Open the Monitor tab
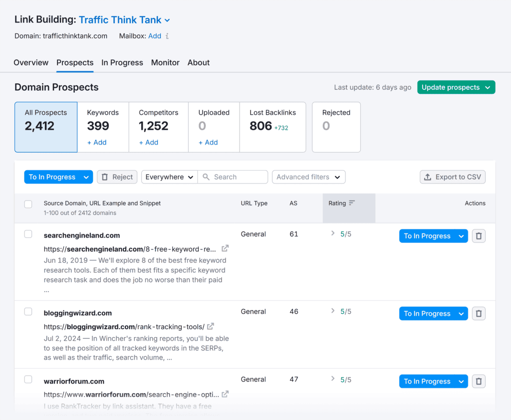The width and height of the screenshot is (511, 420). pos(165,62)
